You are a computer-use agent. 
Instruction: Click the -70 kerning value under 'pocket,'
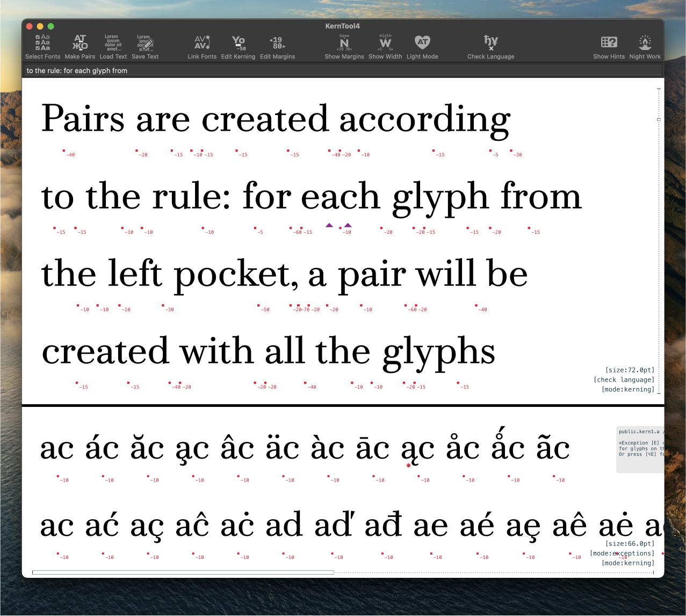click(x=306, y=310)
